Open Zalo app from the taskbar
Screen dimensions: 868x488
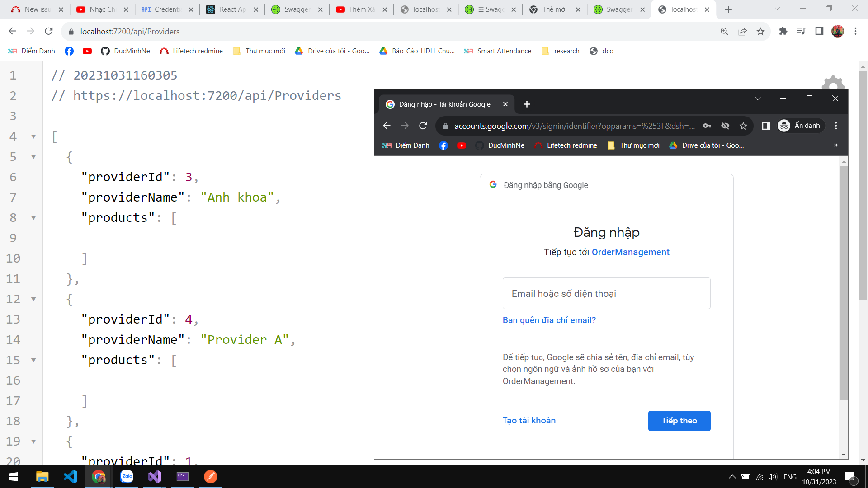(x=127, y=477)
